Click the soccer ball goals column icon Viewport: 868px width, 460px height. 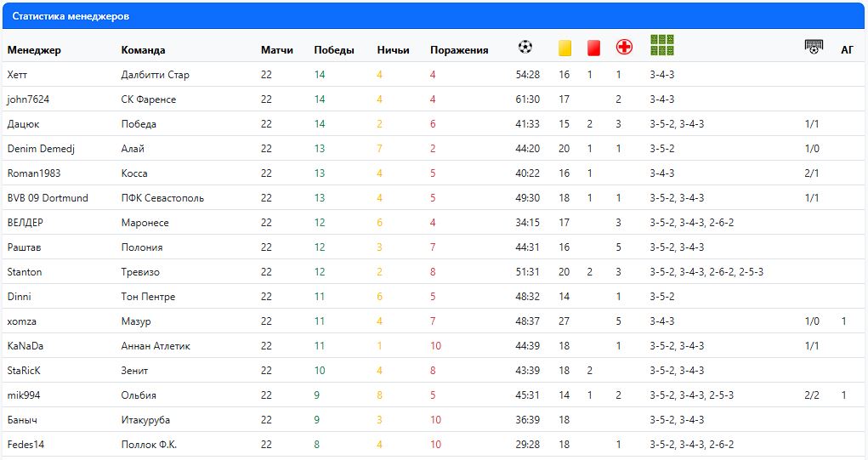525,48
